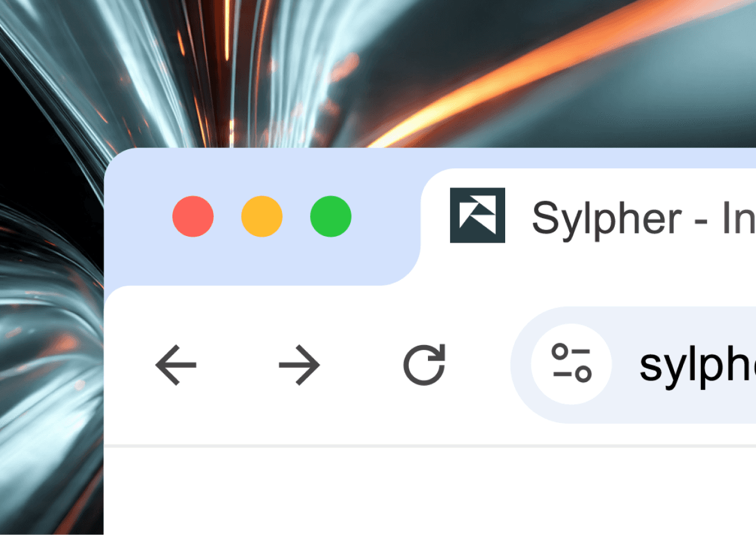Maximize the window with the green button

click(x=330, y=216)
